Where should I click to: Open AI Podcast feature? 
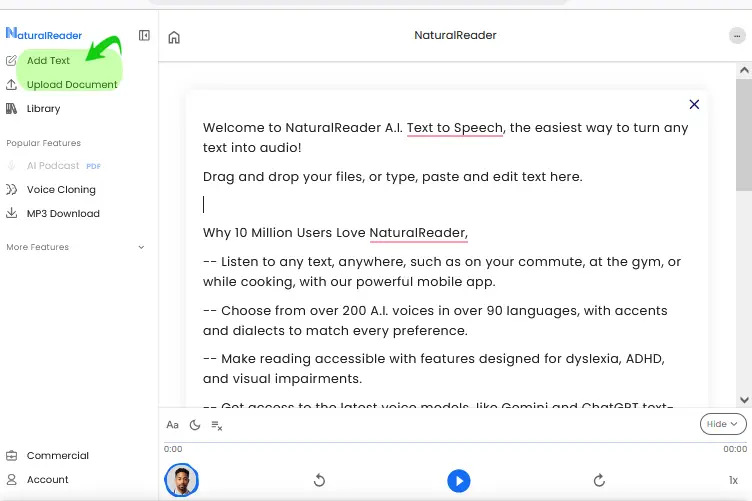(x=53, y=166)
